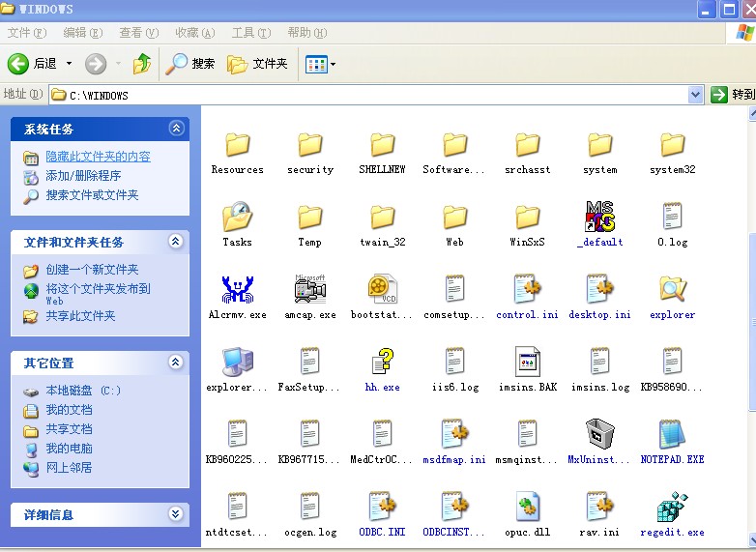Screen dimensions: 756x552
Task: Collapse the 系统任务 panel
Action: coord(177,129)
